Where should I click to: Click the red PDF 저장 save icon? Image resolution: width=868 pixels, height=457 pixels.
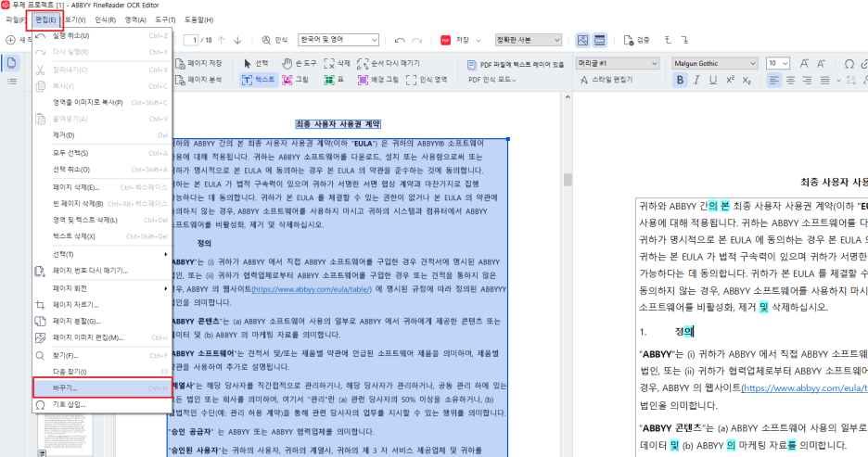click(446, 41)
